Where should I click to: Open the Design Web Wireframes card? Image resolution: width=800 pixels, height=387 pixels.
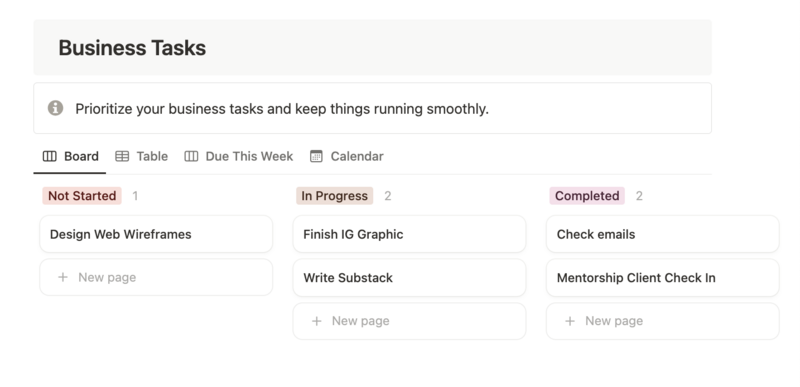tap(156, 234)
